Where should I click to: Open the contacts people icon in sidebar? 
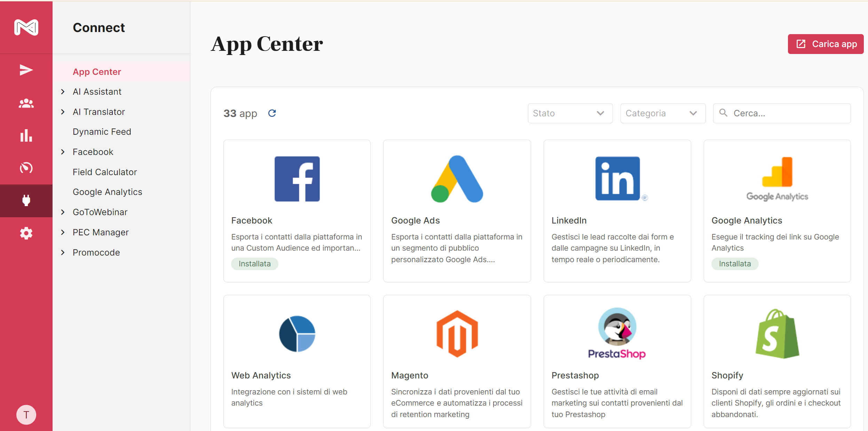point(26,103)
